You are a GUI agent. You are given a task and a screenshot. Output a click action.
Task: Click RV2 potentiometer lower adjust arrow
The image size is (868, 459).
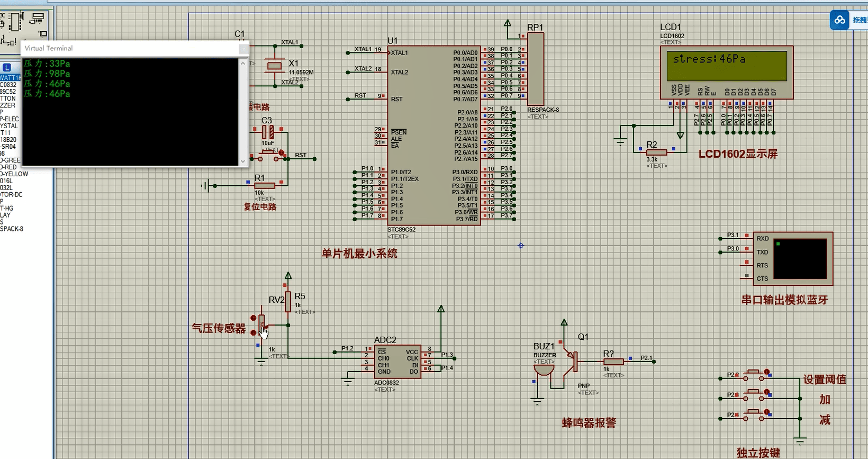254,332
